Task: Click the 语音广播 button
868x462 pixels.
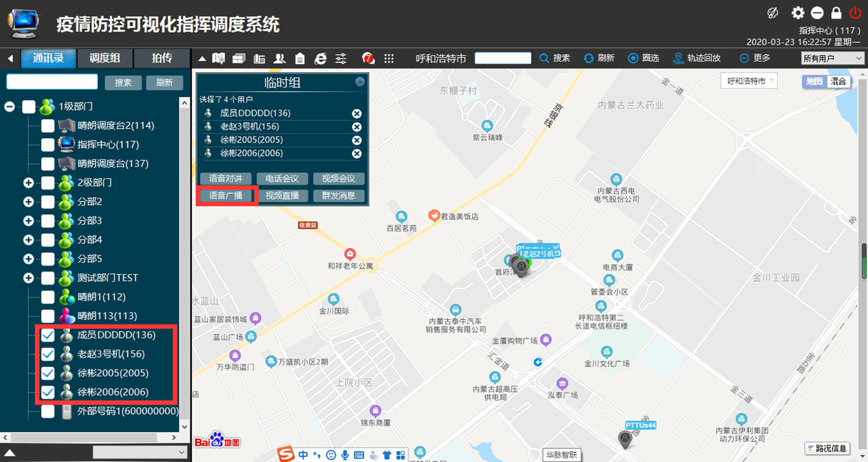Action: pyautogui.click(x=225, y=196)
